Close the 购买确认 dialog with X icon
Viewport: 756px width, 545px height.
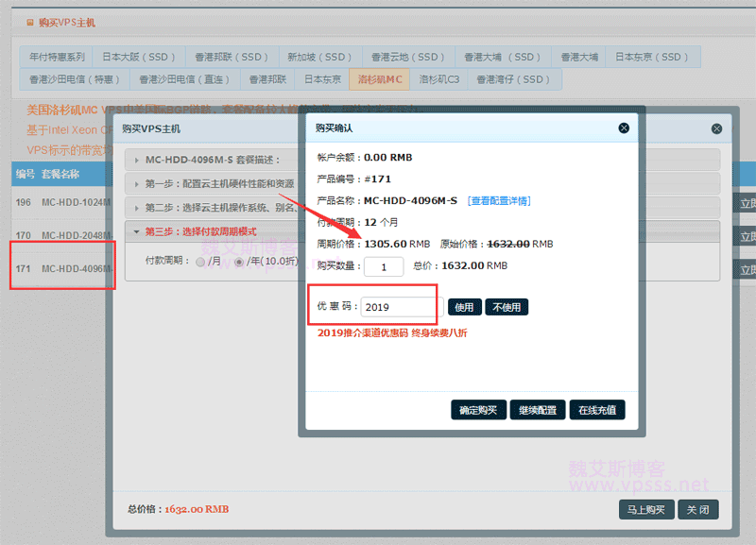pos(624,128)
